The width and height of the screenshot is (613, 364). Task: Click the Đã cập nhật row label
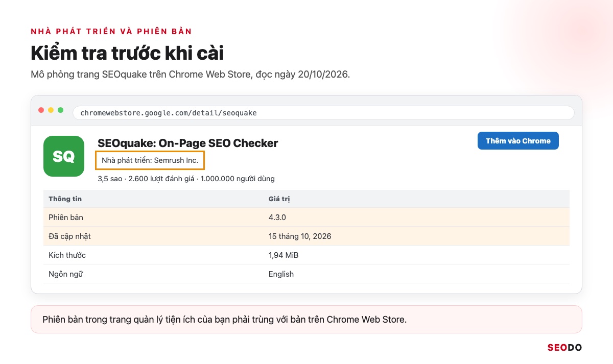69,236
